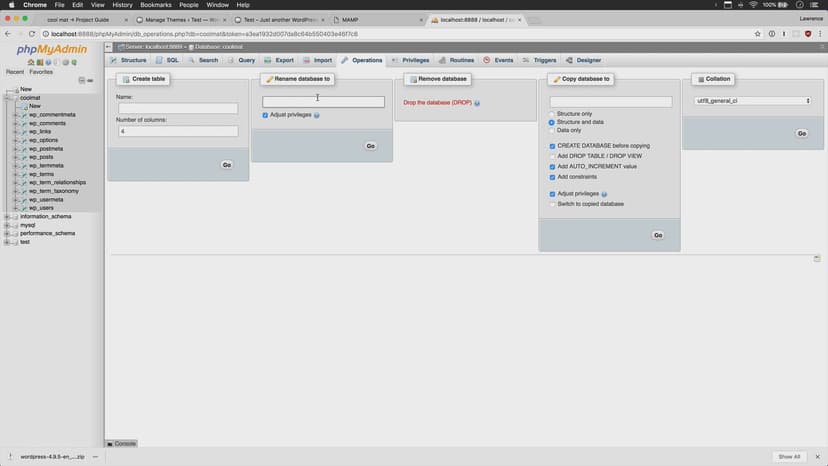Image resolution: width=828 pixels, height=466 pixels.
Task: Open the utf8_general_ci collation dropdown
Action: pos(752,101)
